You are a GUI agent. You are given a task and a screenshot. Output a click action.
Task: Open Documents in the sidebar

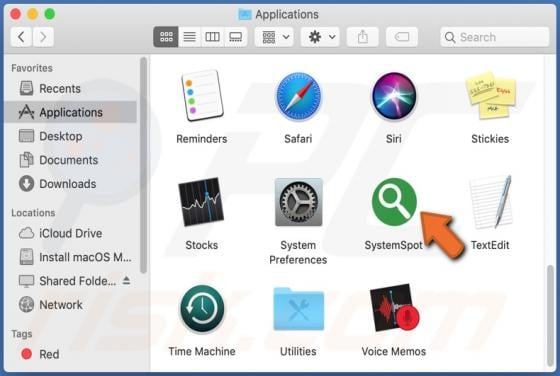point(71,160)
